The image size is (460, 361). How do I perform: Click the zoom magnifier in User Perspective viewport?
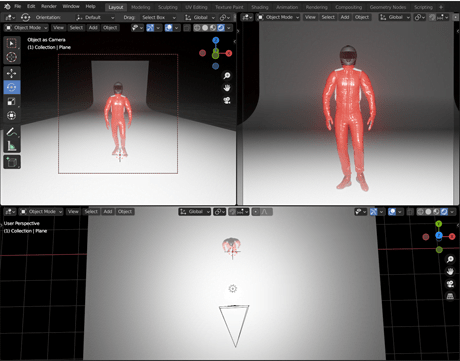click(x=450, y=259)
